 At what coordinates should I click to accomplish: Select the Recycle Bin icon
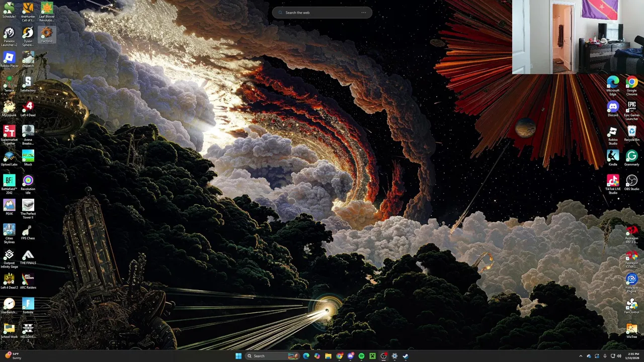pyautogui.click(x=632, y=134)
